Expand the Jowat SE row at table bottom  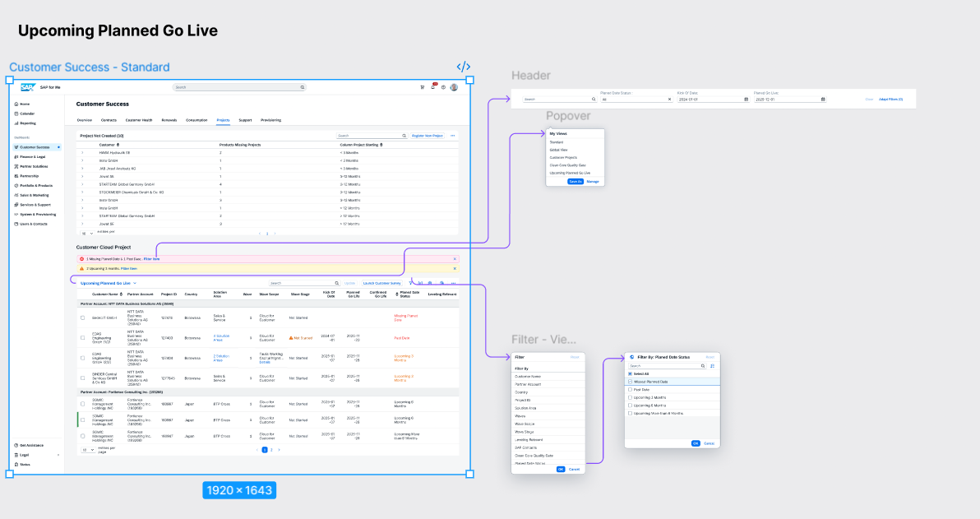coord(82,224)
